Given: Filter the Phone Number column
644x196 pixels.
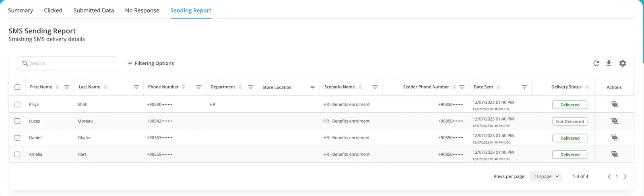Looking at the screenshot, I should click(198, 87).
